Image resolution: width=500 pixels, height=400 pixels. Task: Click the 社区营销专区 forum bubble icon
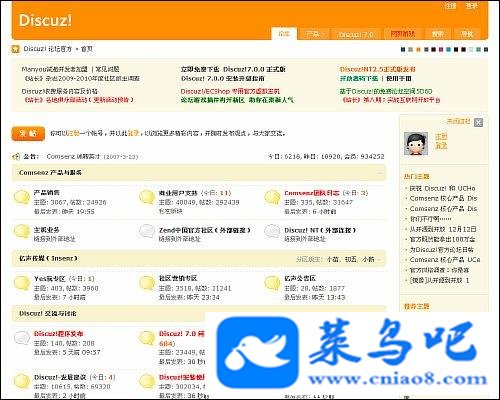point(147,283)
